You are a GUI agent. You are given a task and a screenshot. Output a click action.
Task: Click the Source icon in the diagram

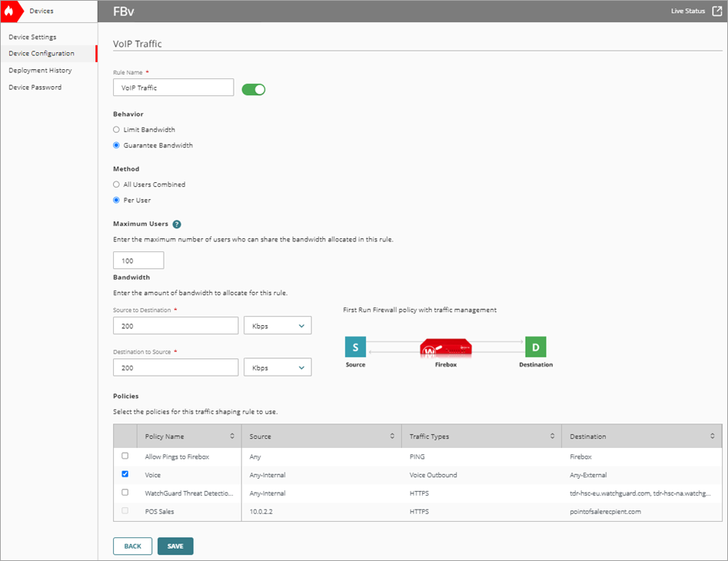pyautogui.click(x=355, y=347)
